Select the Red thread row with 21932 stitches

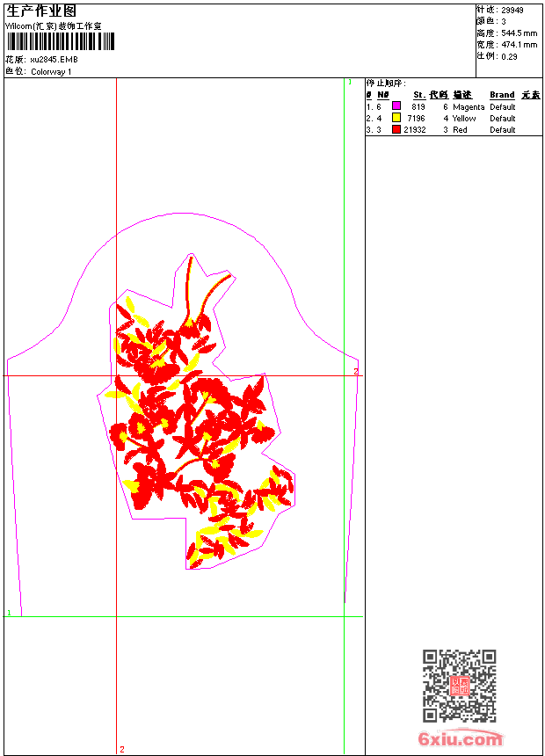(x=454, y=130)
